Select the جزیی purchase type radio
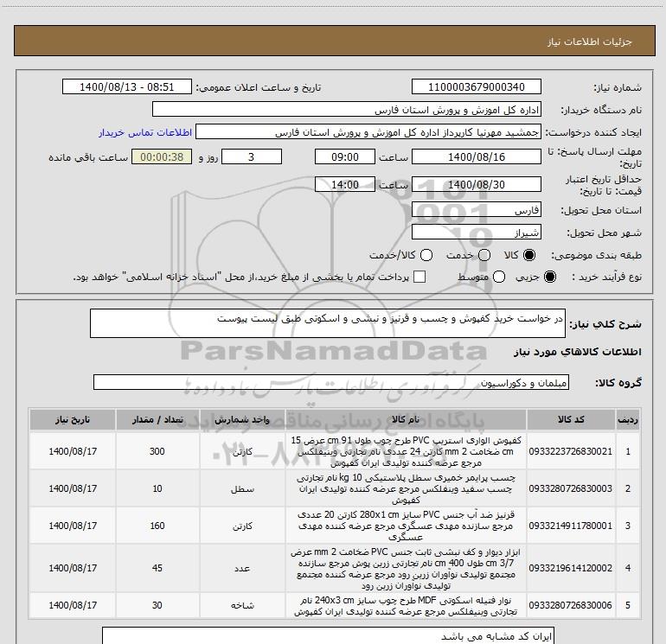The width and height of the screenshot is (666, 644). 550,277
